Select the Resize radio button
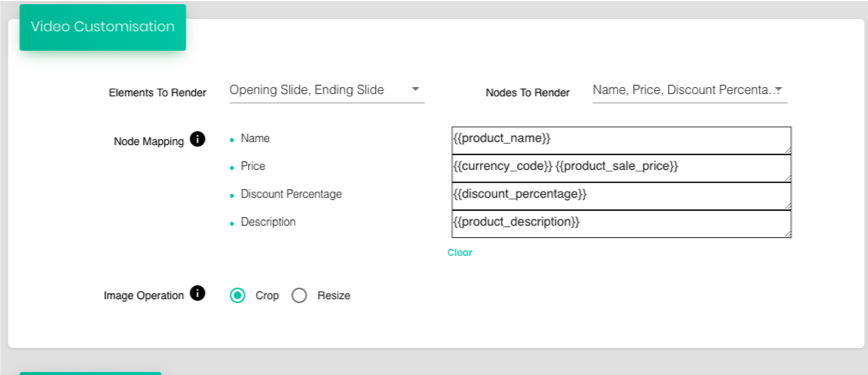This screenshot has width=868, height=375. (x=299, y=296)
